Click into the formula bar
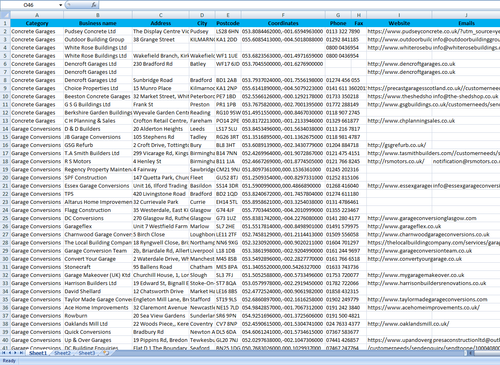This screenshot has width=500, height=365. [x=299, y=5]
